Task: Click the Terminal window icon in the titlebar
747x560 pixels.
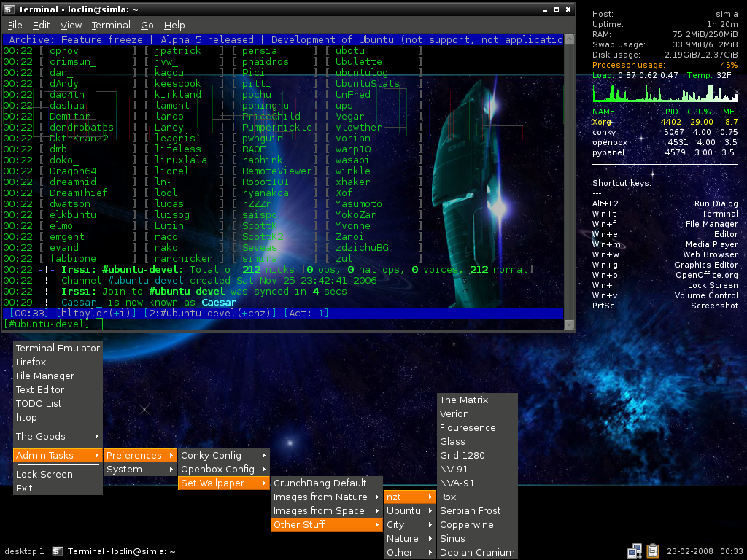Action: point(8,9)
